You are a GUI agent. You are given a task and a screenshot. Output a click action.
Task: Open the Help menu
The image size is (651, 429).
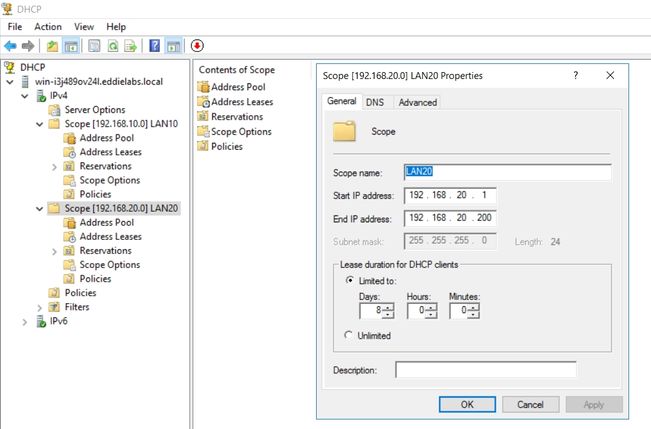pyautogui.click(x=116, y=27)
